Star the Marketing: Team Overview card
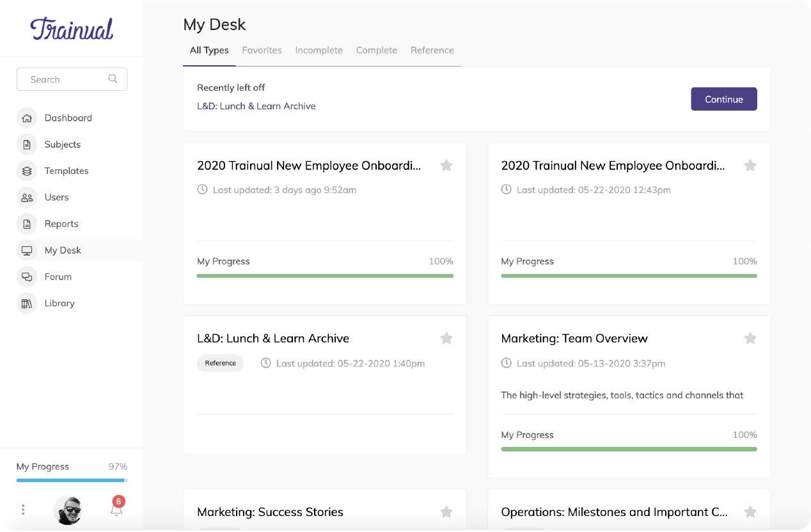 click(750, 338)
